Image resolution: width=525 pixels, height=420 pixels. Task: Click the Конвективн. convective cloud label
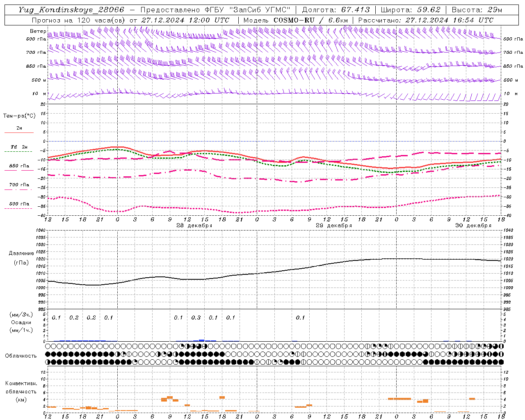tap(21, 383)
